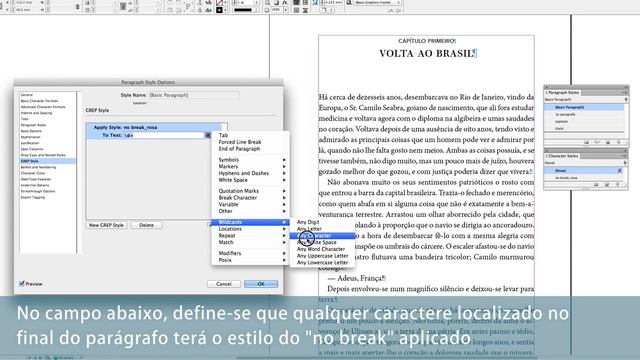Create new style in Paragraph Styles panel
640x360 pixels.
608,142
